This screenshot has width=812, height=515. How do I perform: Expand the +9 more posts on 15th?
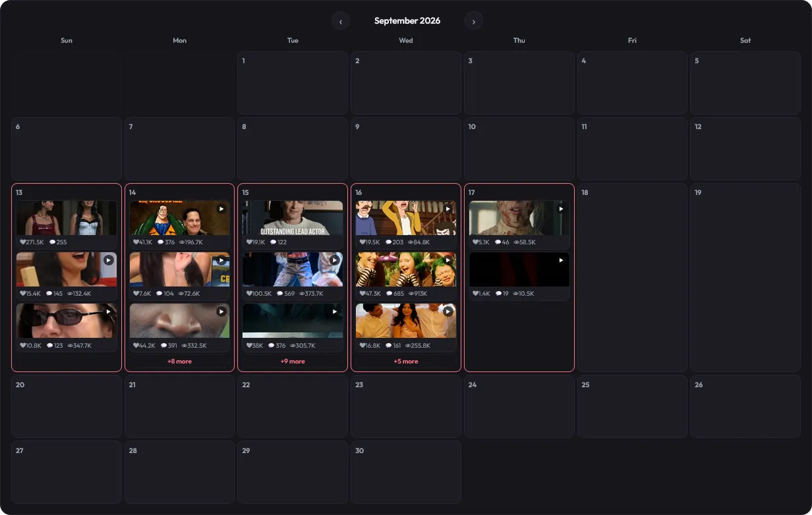(x=293, y=362)
